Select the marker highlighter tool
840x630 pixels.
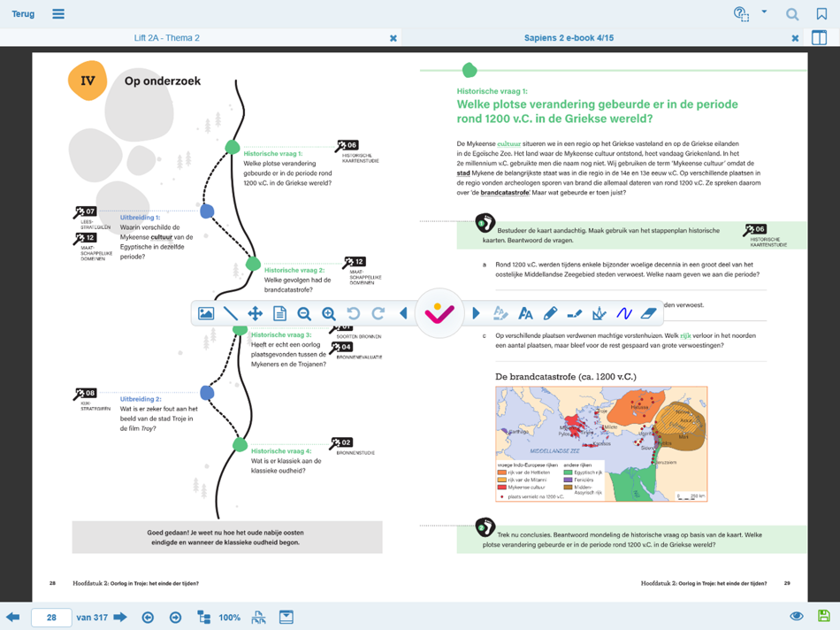pyautogui.click(x=574, y=313)
